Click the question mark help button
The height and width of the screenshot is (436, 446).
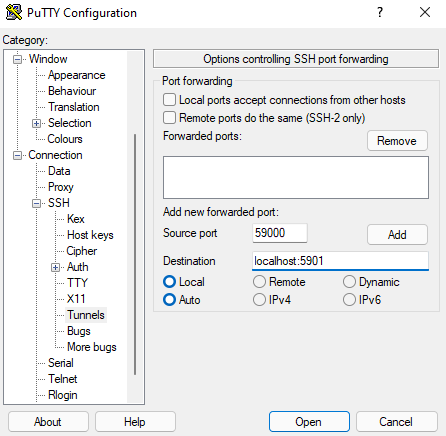[x=380, y=13]
